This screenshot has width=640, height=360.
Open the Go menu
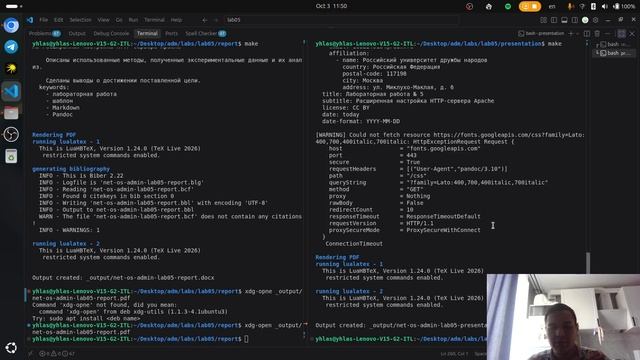(119, 20)
